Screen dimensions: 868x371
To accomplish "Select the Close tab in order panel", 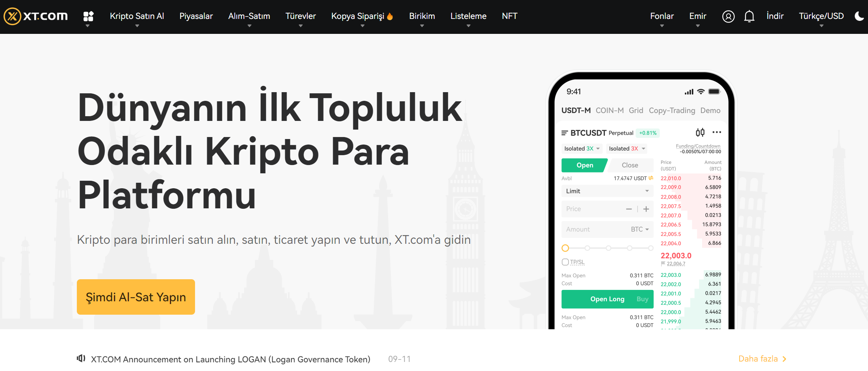I will coord(630,165).
